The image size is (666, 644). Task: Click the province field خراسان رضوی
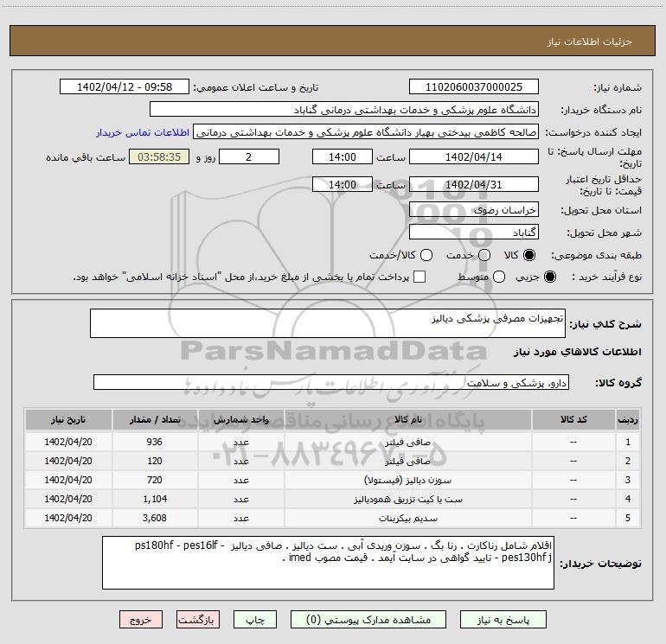(474, 210)
